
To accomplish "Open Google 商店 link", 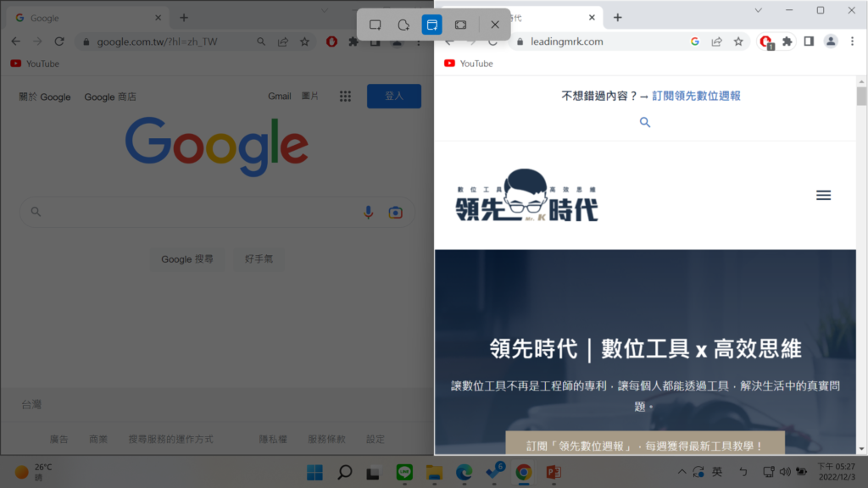I will pos(110,97).
